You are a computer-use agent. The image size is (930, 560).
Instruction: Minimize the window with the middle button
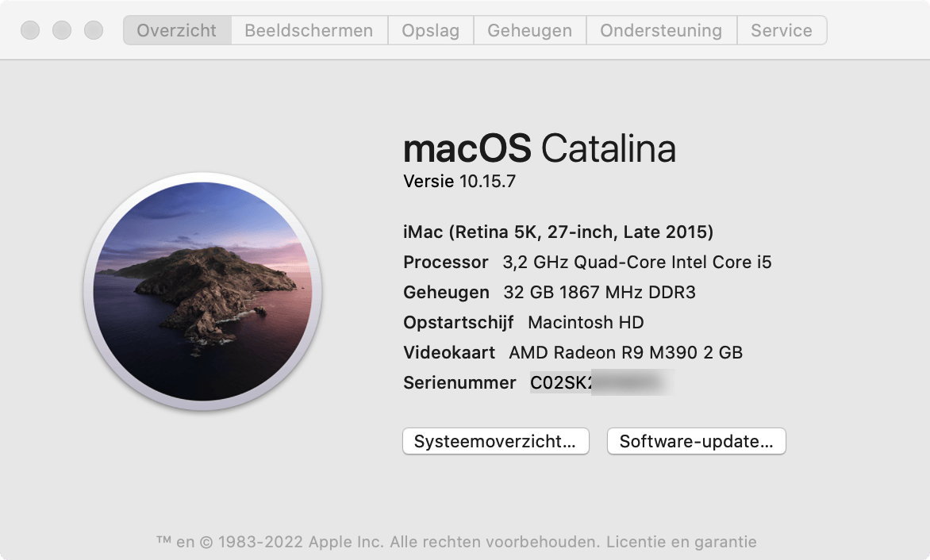62,31
